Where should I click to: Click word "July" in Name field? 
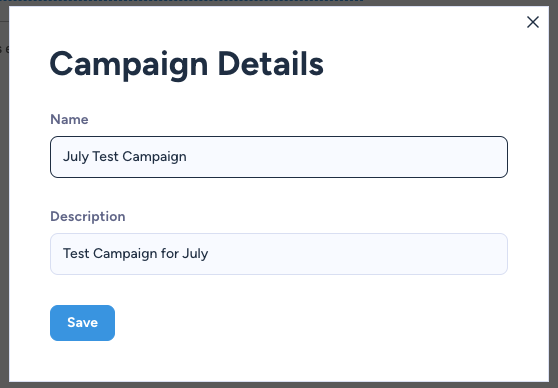coord(75,157)
